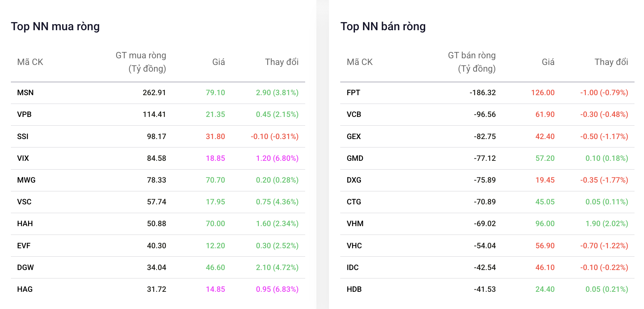Click the change -1.00 (-0.79%)
The image size is (644, 309).
pyautogui.click(x=604, y=93)
